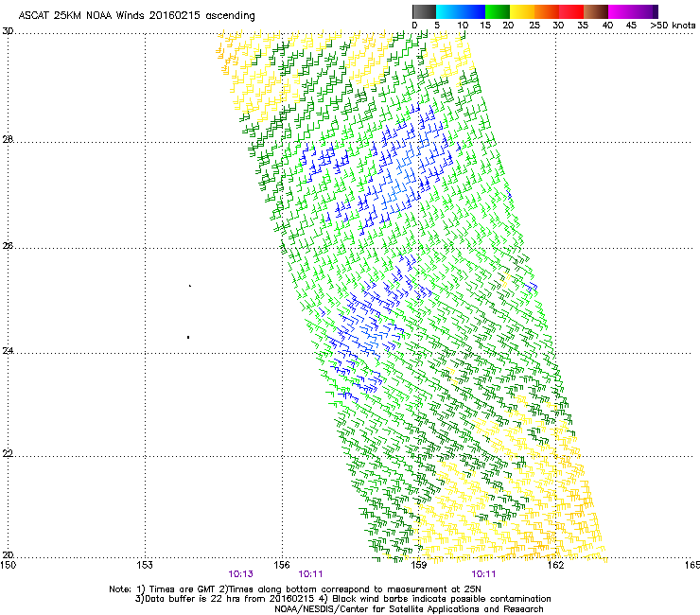Click the magenta 40-45 knots color segment

[621, 11]
